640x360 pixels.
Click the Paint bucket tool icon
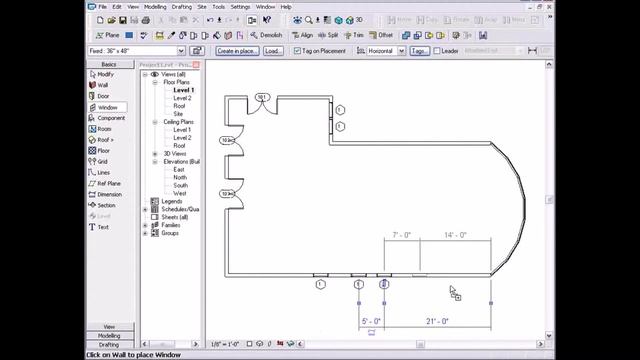(217, 36)
